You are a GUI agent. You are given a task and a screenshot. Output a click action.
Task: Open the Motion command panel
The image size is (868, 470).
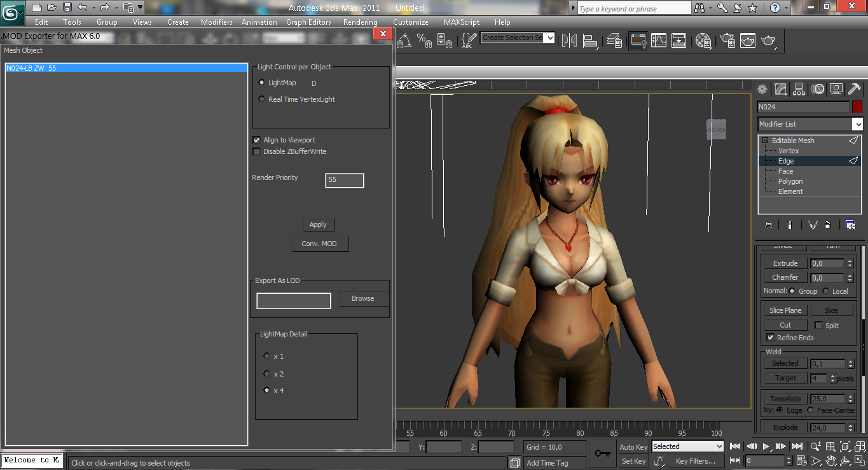[818, 89]
